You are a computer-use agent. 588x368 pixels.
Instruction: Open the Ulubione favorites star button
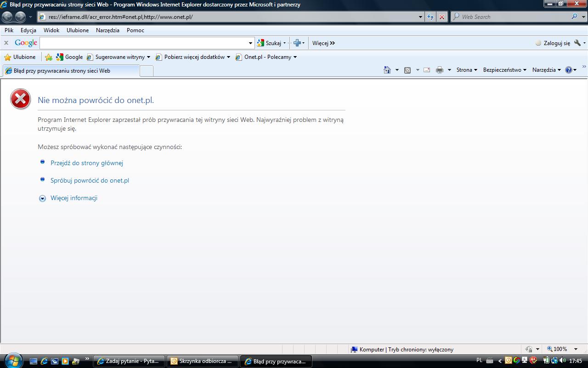[x=20, y=57]
